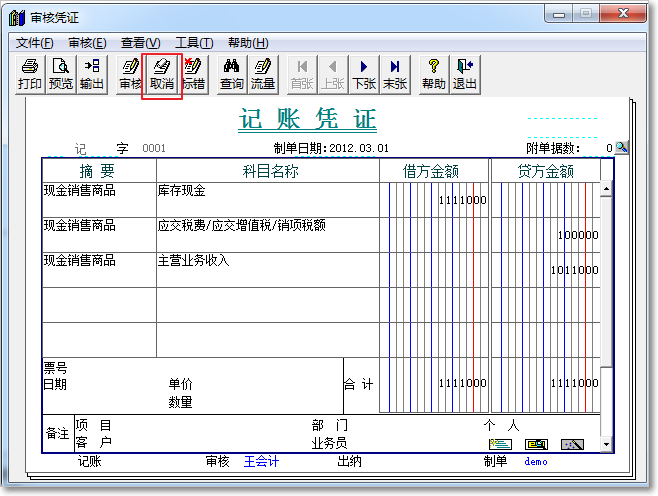Go to 下张 next voucher

click(364, 75)
